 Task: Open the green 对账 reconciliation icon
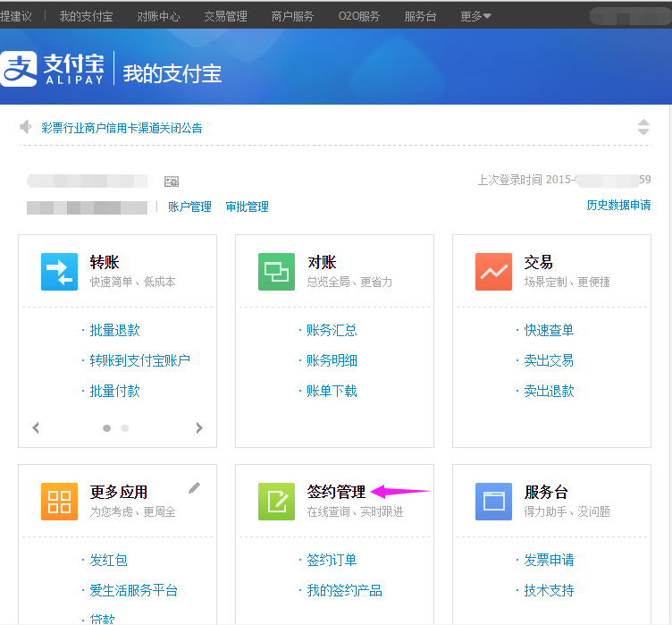click(276, 272)
